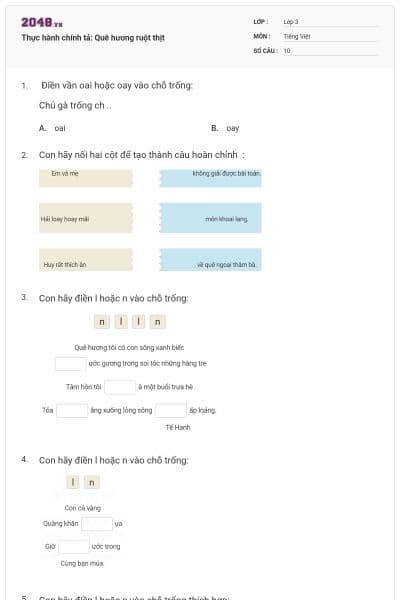Pick the last 'n' tile in question 3
The height and width of the screenshot is (600, 400).
tap(157, 322)
